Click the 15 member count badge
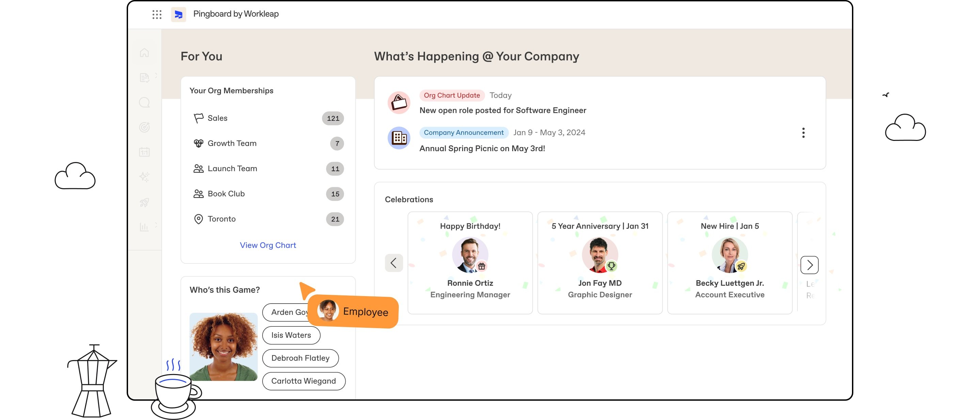 (x=335, y=194)
